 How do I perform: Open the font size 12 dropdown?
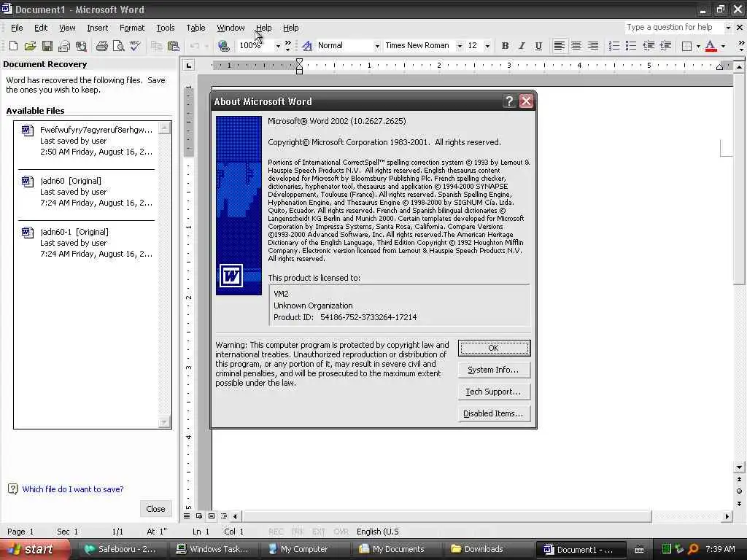(487, 46)
